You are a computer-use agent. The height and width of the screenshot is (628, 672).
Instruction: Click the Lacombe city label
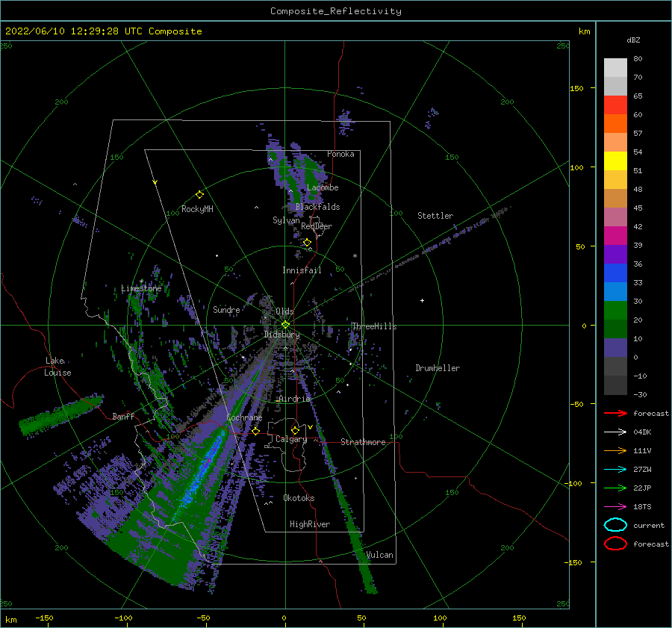point(323,187)
